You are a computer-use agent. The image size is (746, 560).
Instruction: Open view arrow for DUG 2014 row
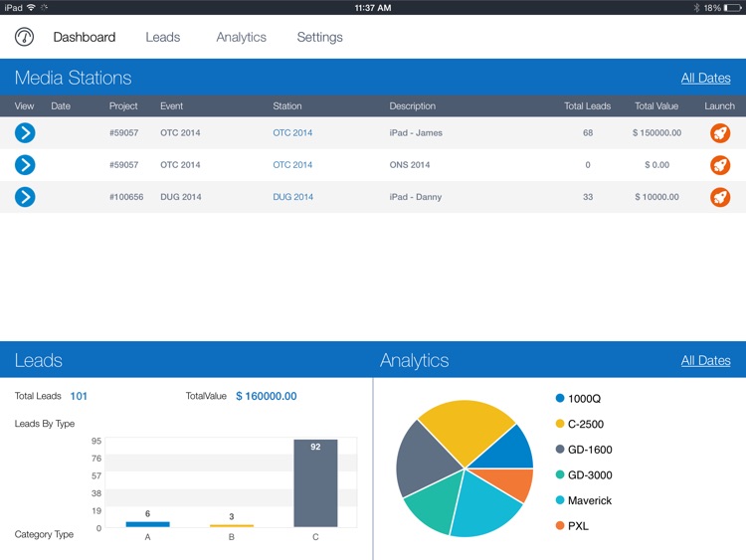(25, 197)
